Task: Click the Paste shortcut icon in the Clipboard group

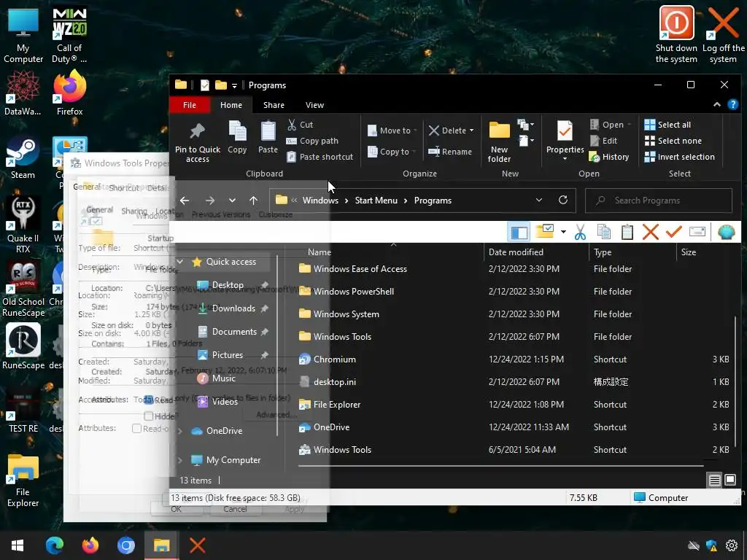Action: [x=291, y=157]
